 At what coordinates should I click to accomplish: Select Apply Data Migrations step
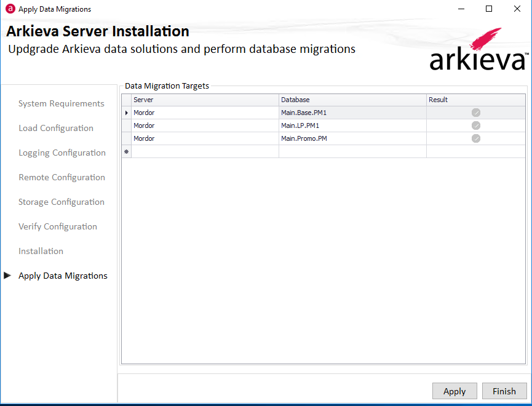(x=63, y=276)
